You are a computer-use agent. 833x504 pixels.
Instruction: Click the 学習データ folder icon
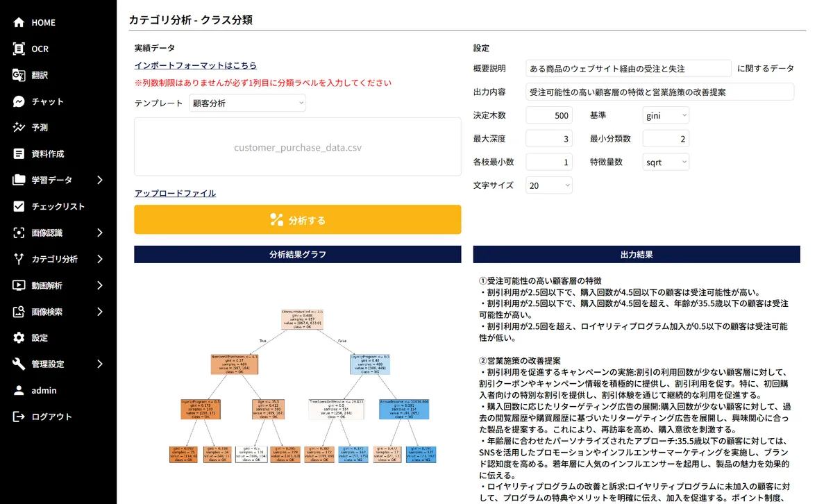pyautogui.click(x=19, y=180)
